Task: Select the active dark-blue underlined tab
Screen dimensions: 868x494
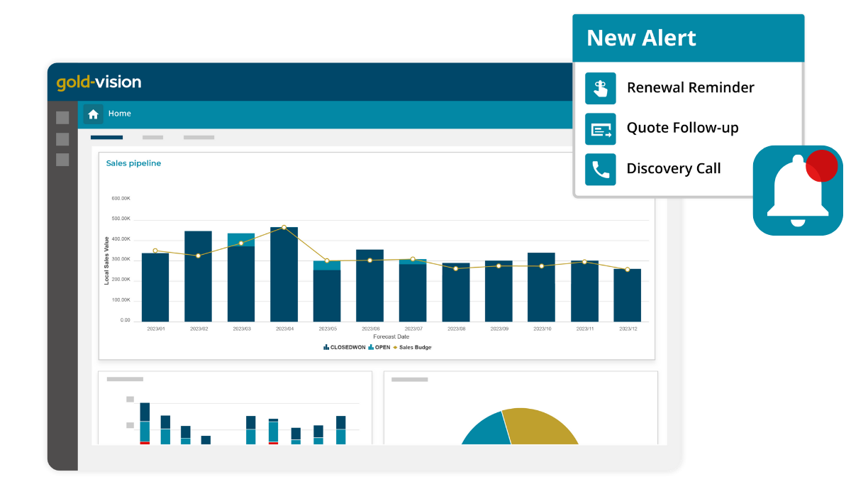Action: pos(106,137)
